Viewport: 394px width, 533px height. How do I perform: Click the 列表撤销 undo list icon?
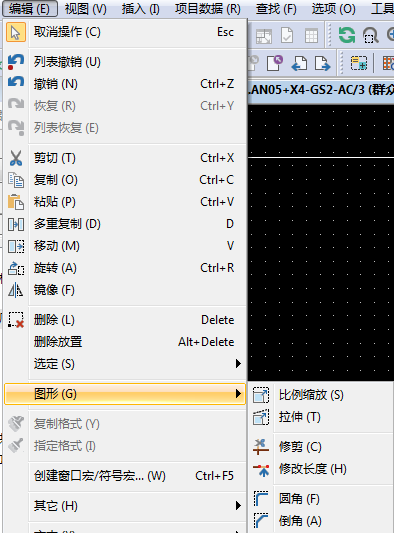click(x=16, y=62)
